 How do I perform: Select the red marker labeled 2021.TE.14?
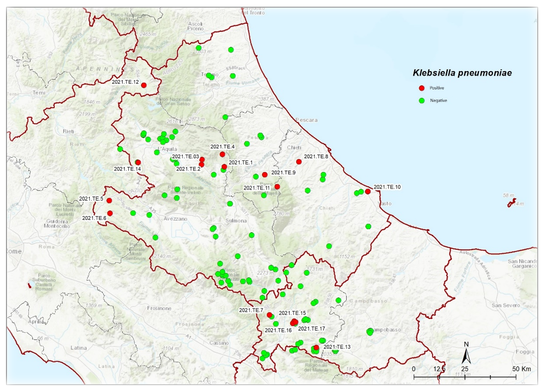coord(138,162)
